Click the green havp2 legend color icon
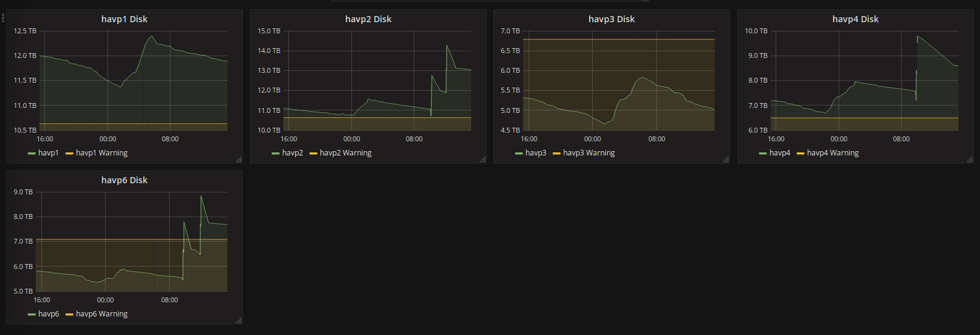 (x=275, y=154)
